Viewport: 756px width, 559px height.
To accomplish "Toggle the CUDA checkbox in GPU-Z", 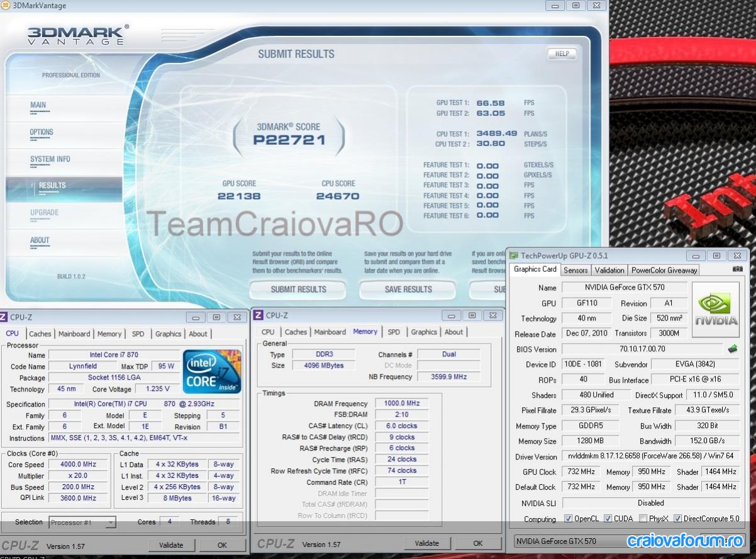I will (x=608, y=519).
